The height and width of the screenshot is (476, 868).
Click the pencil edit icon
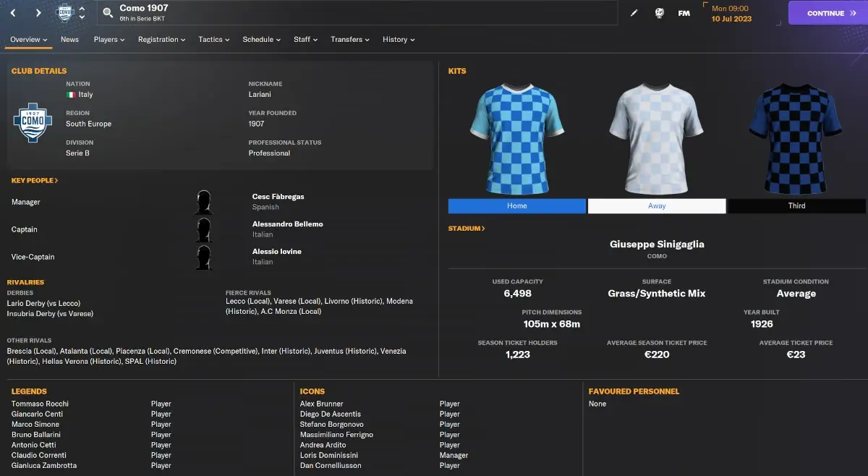coord(634,13)
